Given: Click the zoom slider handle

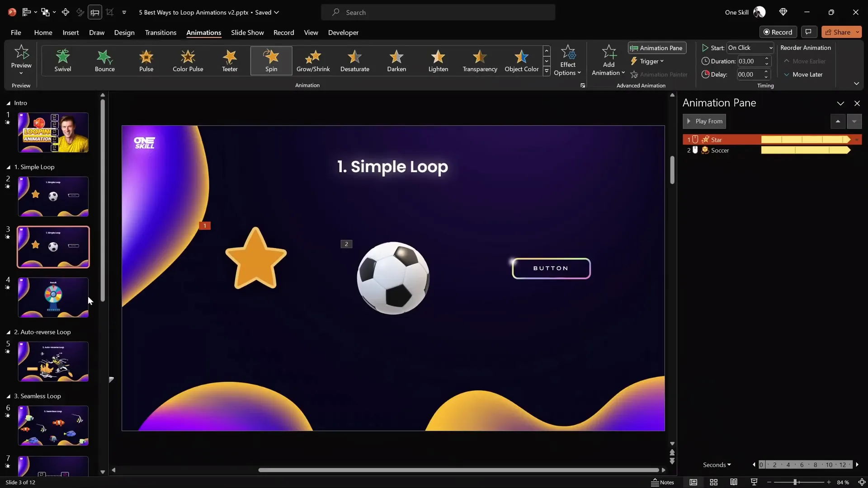Looking at the screenshot, I should tap(795, 483).
